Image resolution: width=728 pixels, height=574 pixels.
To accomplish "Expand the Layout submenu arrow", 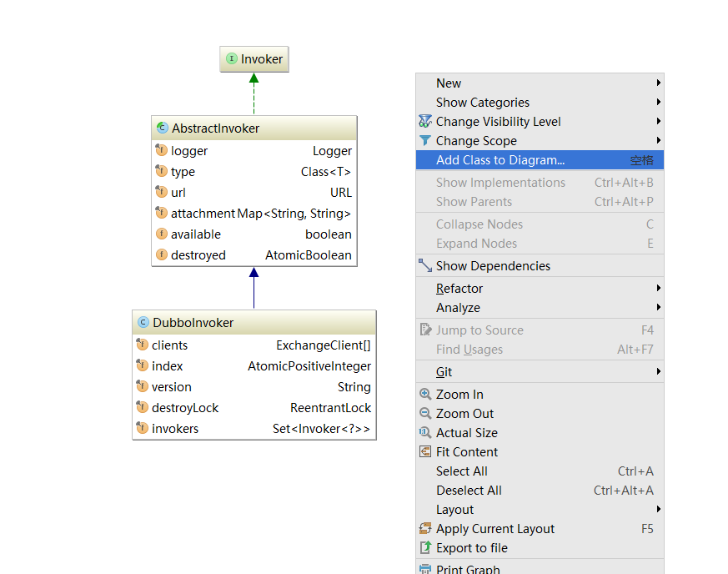I will pyautogui.click(x=658, y=509).
